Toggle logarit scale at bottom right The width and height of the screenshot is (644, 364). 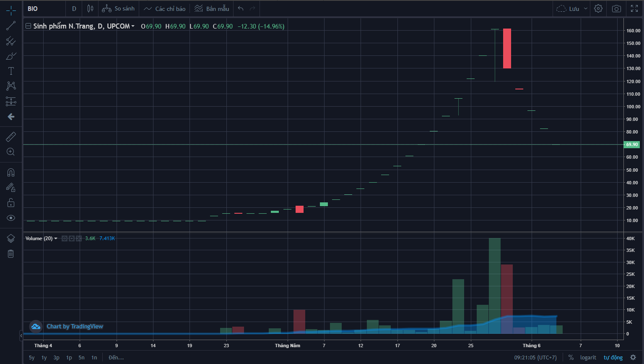[x=588, y=357]
